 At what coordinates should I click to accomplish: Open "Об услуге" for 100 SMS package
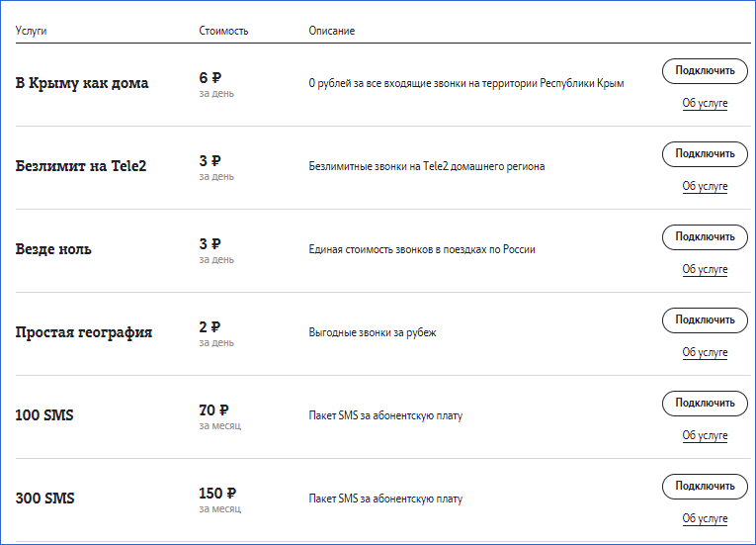pos(705,435)
